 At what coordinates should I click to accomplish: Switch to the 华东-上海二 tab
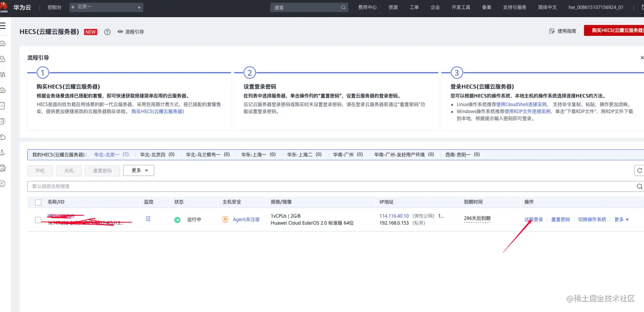(304, 155)
